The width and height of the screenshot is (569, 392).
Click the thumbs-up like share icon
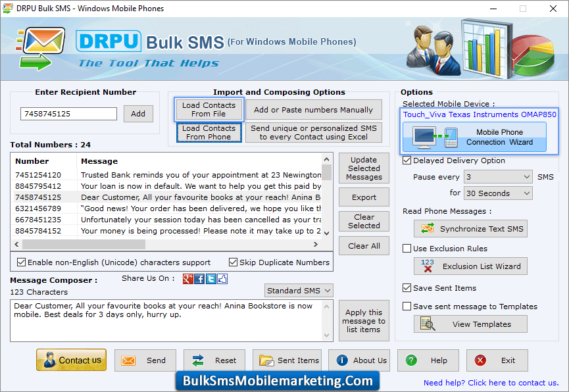tap(222, 279)
